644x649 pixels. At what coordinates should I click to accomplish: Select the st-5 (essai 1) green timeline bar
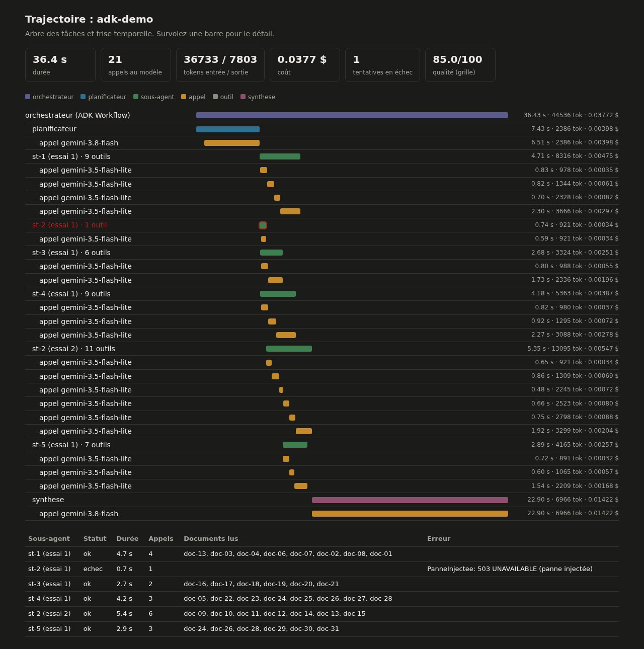(x=295, y=445)
